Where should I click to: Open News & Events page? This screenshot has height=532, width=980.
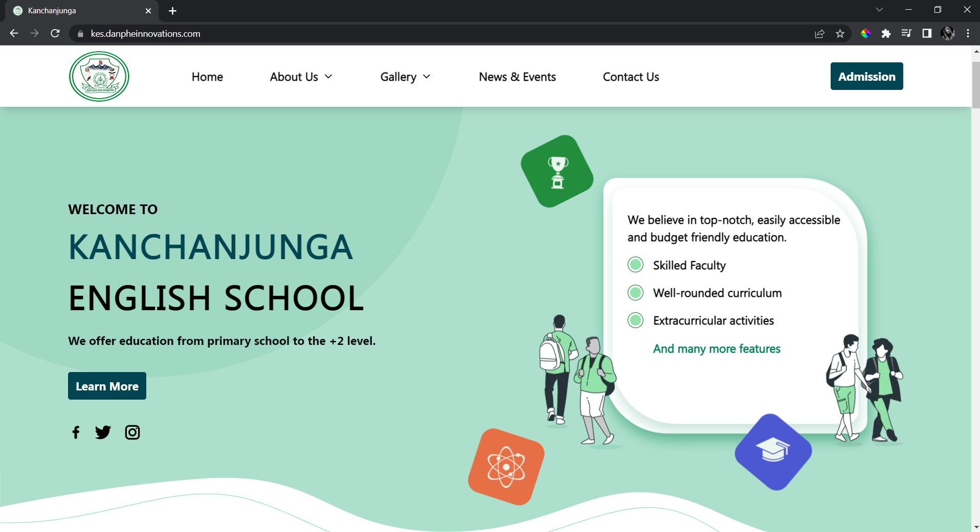[x=517, y=77]
